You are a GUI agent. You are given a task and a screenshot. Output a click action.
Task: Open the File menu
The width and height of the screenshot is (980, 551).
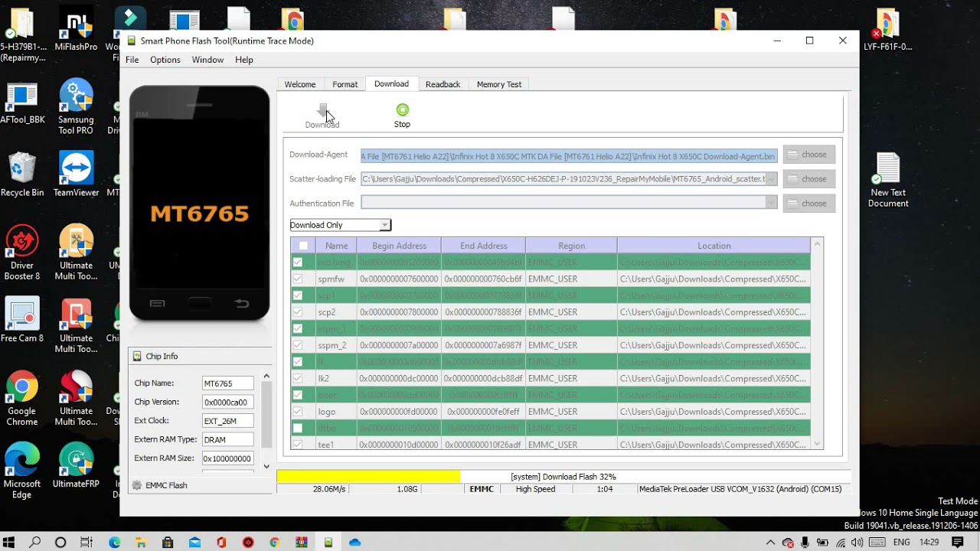coord(132,60)
